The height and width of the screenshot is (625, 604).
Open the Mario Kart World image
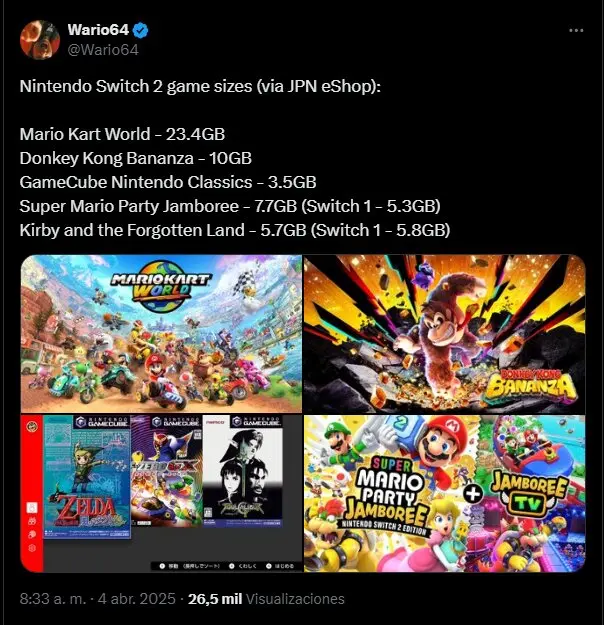point(161,334)
